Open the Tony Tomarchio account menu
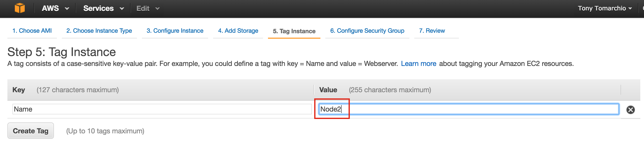The width and height of the screenshot is (644, 146). [x=605, y=8]
